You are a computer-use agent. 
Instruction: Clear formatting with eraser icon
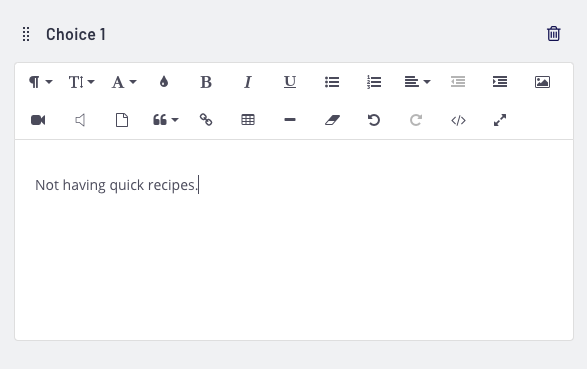click(x=332, y=120)
